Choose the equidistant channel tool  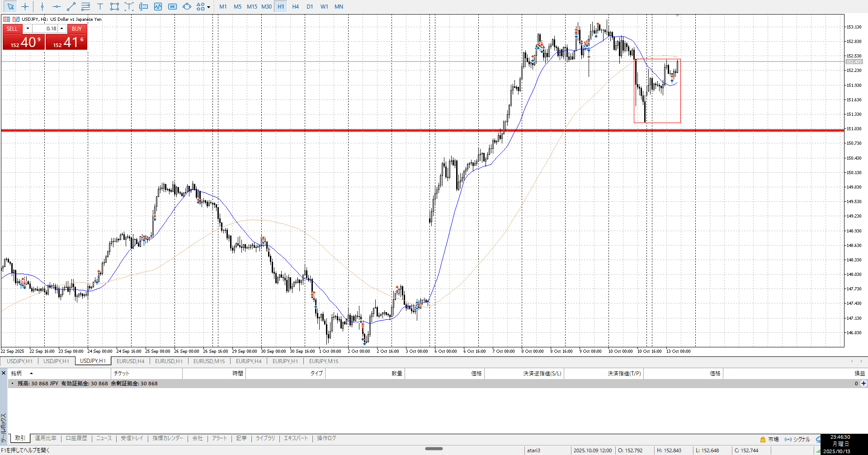coord(85,6)
